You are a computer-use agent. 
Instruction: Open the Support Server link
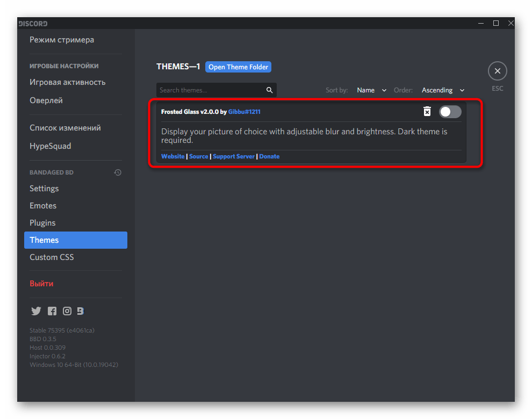point(233,156)
